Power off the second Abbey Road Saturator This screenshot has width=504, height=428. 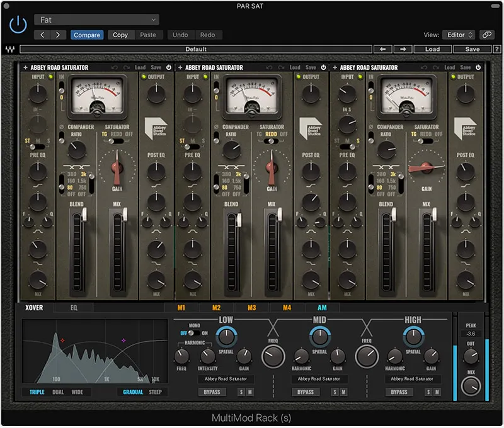[323, 67]
